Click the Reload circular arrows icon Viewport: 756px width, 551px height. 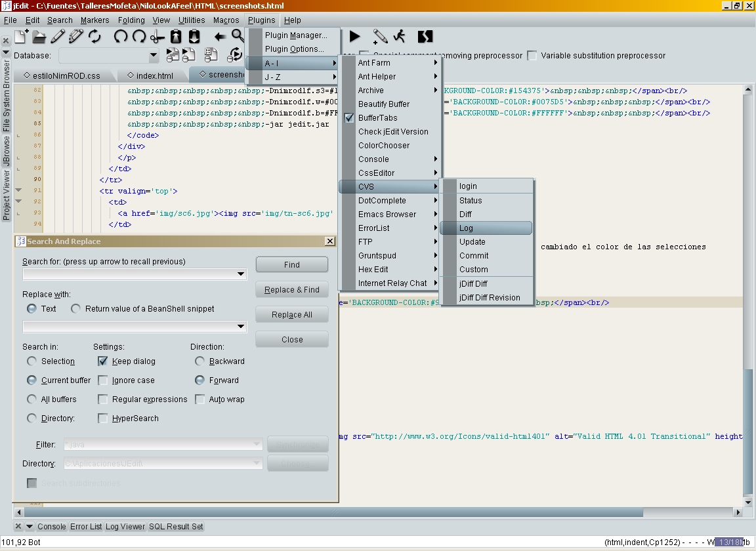[x=95, y=37]
